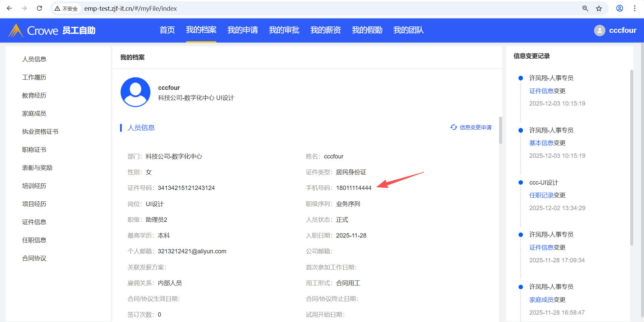
Task: Select 工作履历 in the left sidebar
Action: [34, 77]
